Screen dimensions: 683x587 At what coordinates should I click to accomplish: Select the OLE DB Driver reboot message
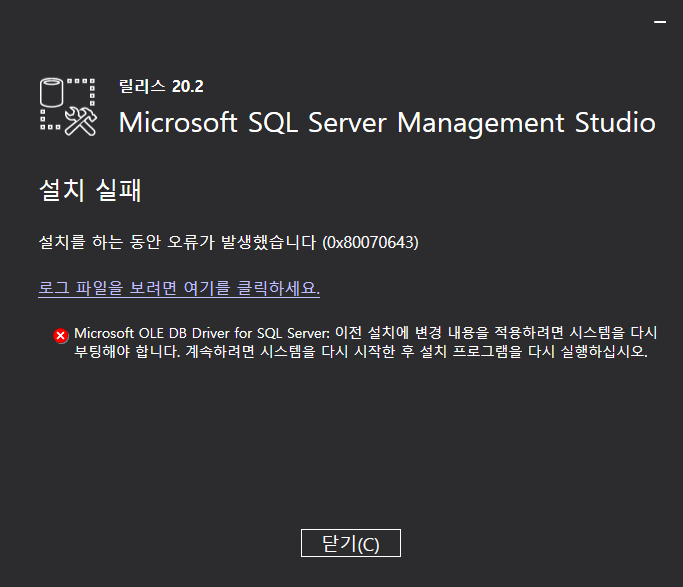tap(365, 342)
